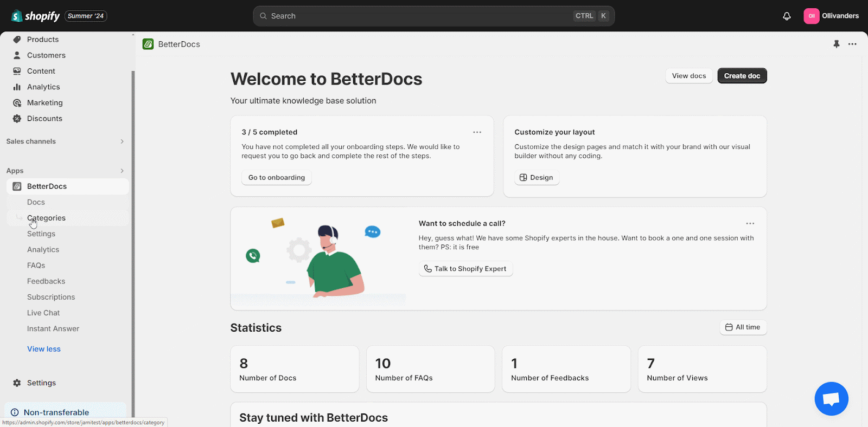
Task: Click the Number of Docs card
Action: coord(295,369)
